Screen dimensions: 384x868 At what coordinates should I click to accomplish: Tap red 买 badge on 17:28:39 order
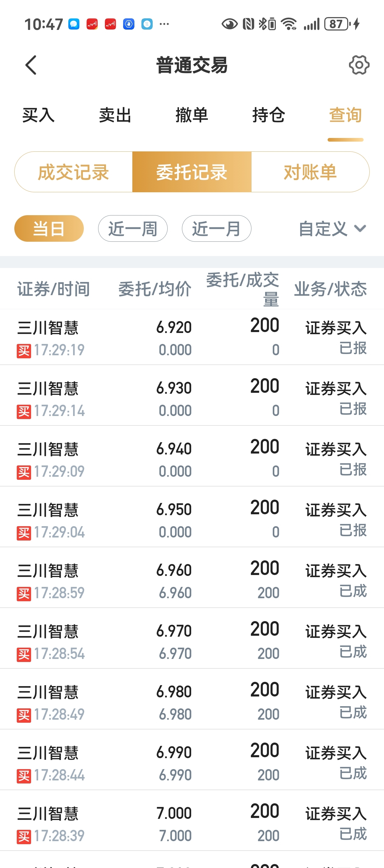click(24, 837)
